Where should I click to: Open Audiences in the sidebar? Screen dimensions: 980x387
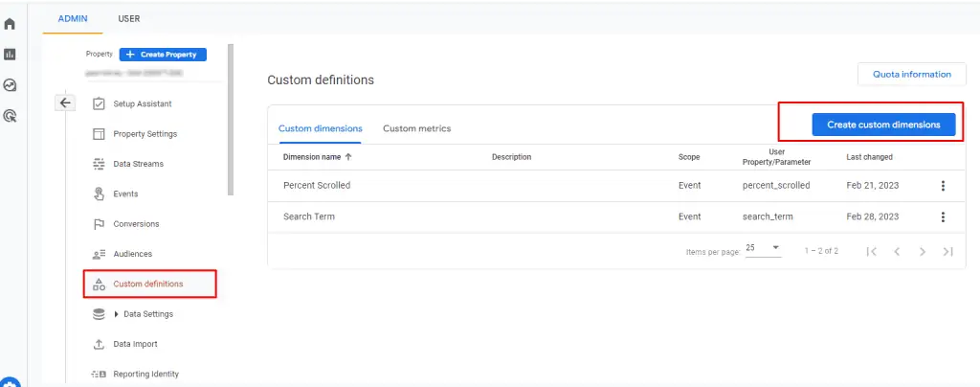pyautogui.click(x=132, y=254)
